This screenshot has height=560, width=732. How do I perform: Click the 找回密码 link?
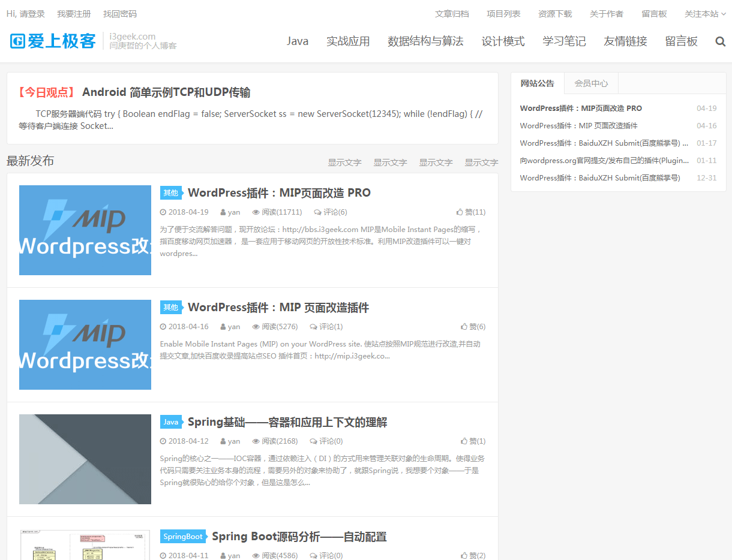tap(120, 14)
